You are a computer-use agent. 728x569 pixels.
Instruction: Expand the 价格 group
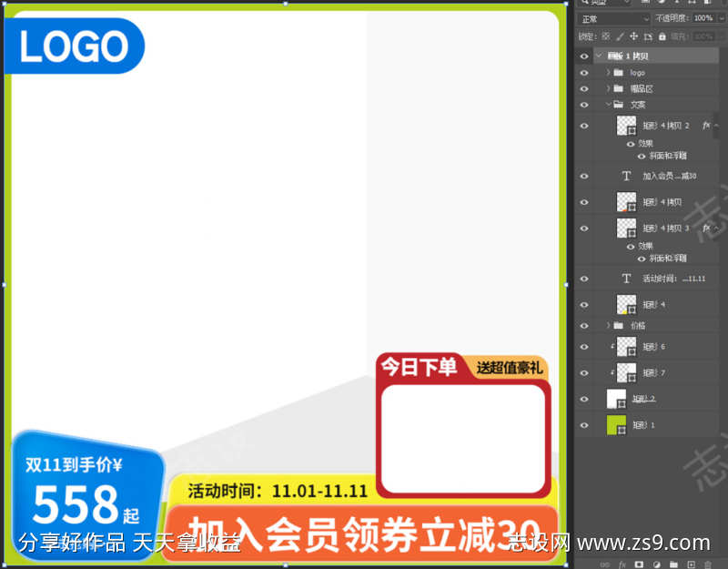[x=608, y=325]
